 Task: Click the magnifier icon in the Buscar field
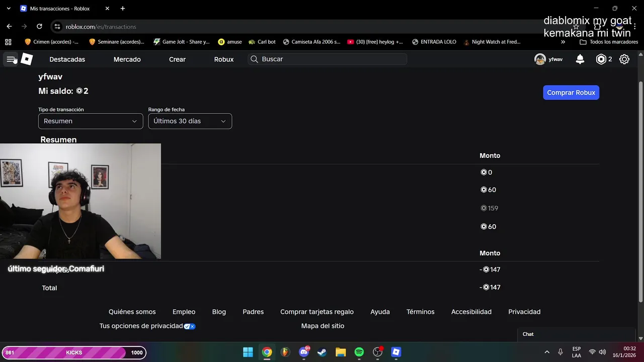pyautogui.click(x=255, y=59)
